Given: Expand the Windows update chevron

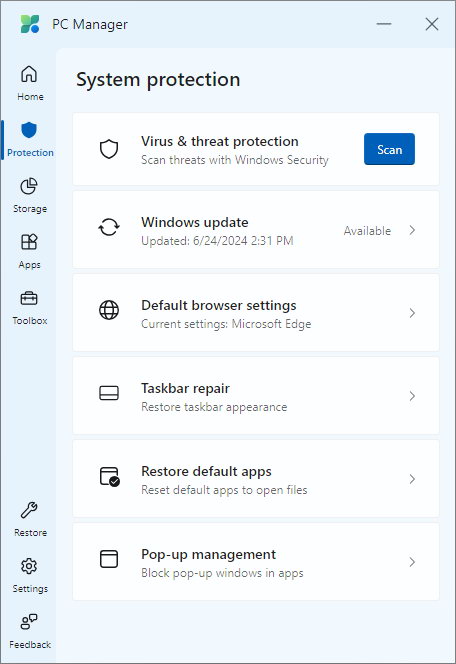Looking at the screenshot, I should click(412, 230).
